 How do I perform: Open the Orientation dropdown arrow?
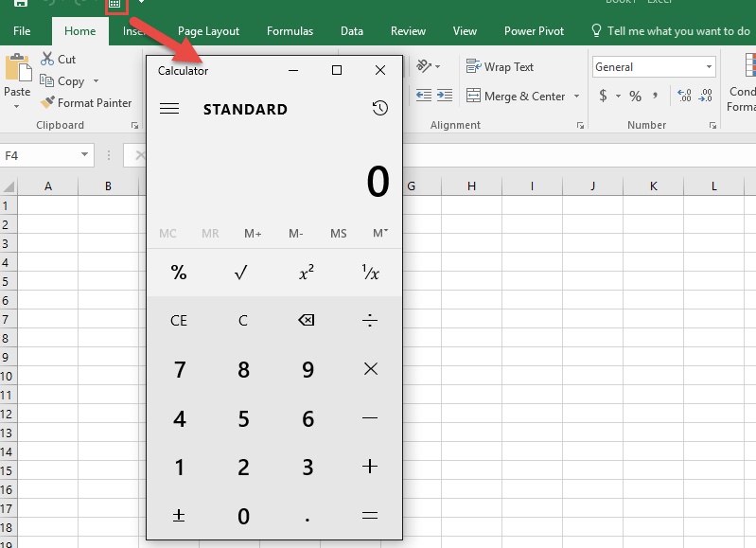tap(437, 66)
